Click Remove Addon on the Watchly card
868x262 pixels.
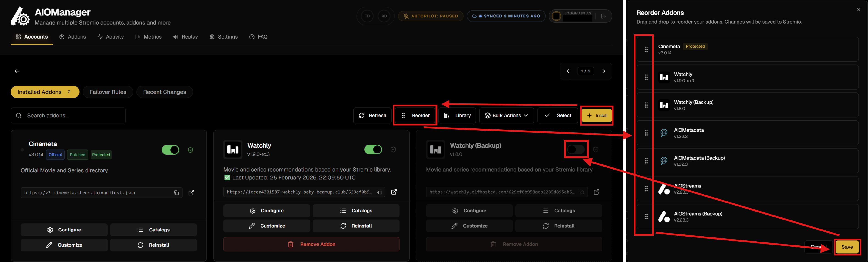coord(311,245)
